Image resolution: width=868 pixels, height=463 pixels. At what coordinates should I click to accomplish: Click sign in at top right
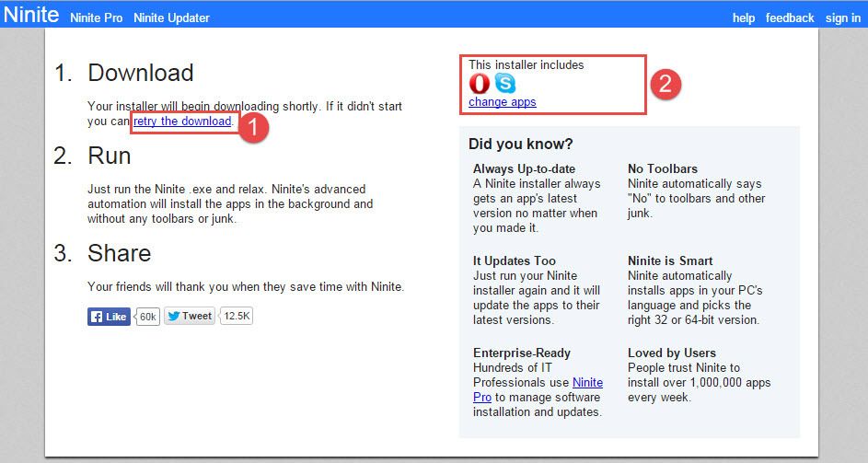pyautogui.click(x=842, y=17)
